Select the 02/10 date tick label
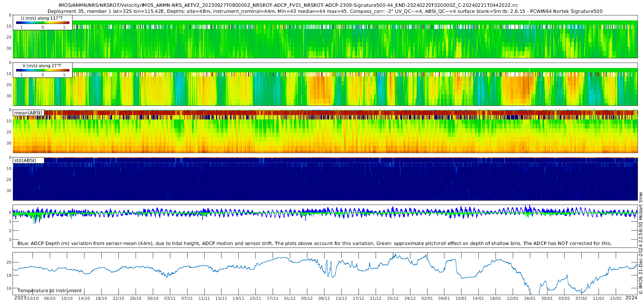Screen dimensions: 644x304 (x=33, y=298)
